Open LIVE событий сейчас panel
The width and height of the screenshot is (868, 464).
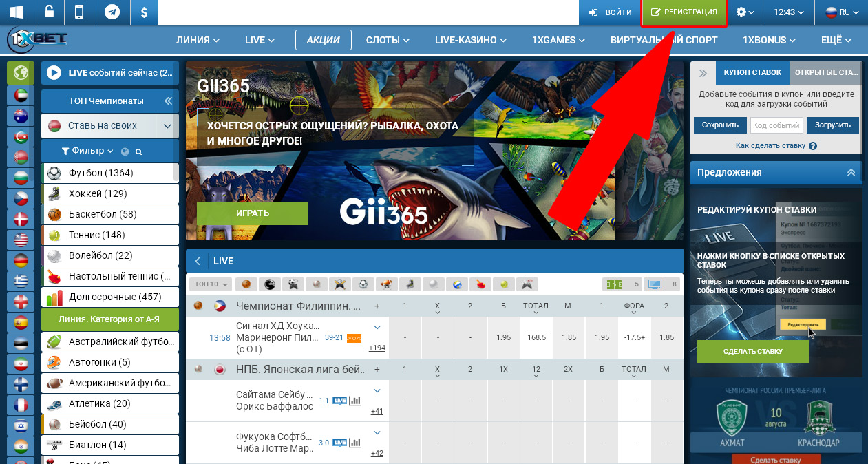(x=110, y=73)
